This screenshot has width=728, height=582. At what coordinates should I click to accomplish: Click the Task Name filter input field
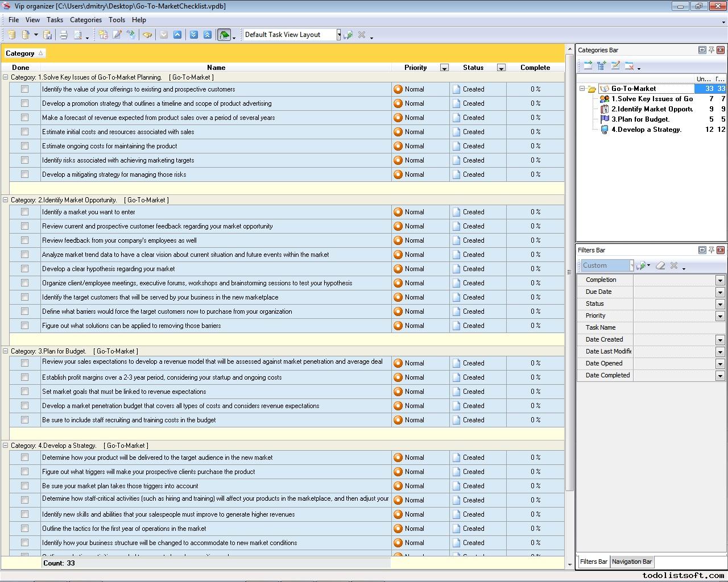(679, 328)
